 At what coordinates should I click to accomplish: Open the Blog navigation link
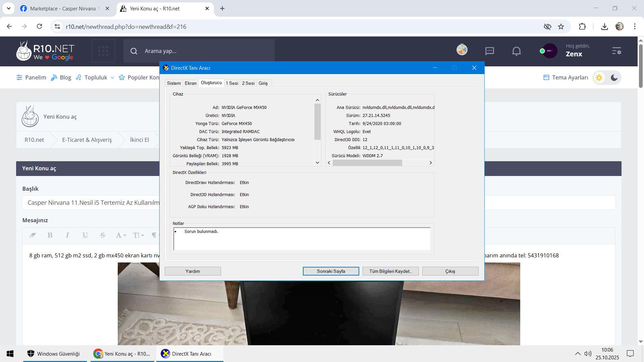coord(61,78)
